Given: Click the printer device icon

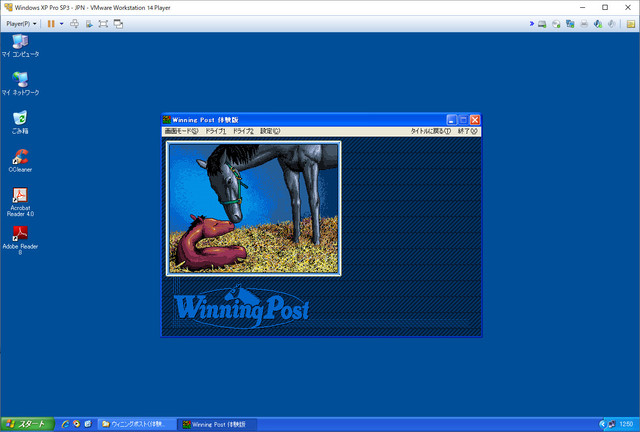Looking at the screenshot, I should (584, 24).
